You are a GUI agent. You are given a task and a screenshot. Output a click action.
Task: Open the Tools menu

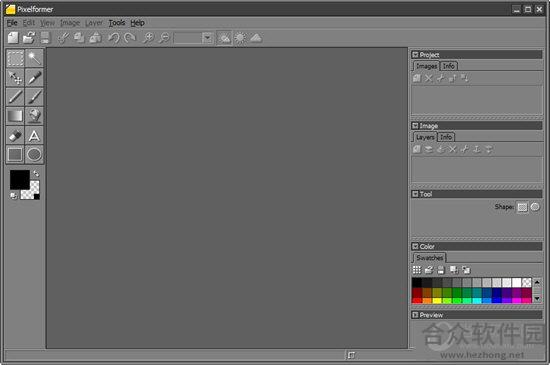point(117,23)
